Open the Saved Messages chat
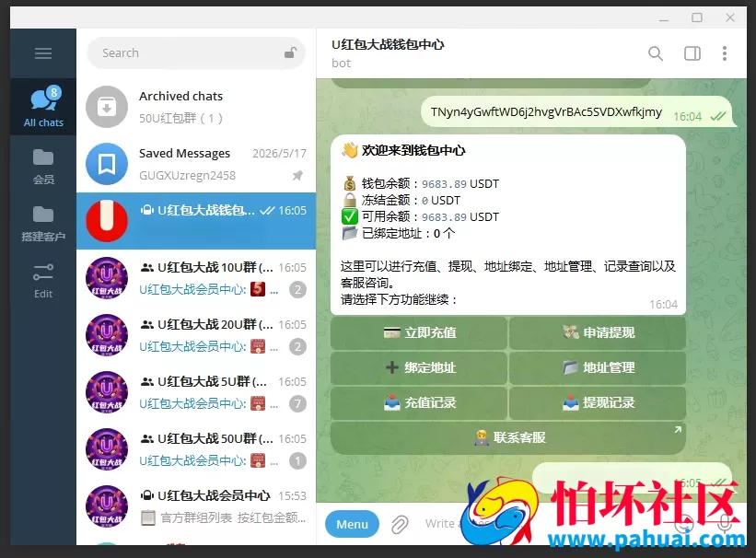The image size is (756, 558). click(196, 164)
